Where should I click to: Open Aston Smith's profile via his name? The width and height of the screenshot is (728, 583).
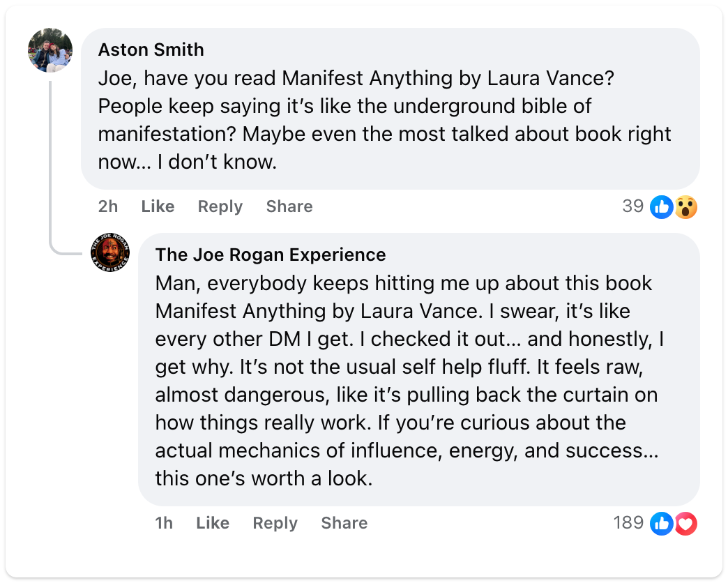click(151, 50)
